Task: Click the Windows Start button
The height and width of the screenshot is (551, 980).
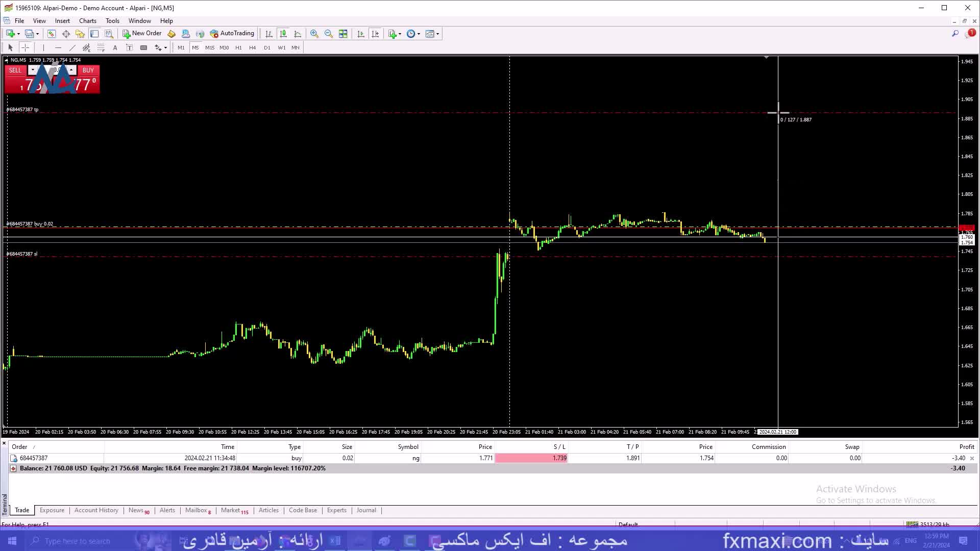Action: click(x=12, y=541)
